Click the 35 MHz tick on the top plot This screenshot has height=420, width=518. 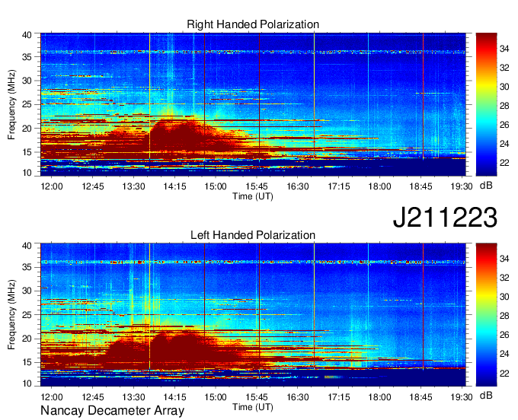click(27, 57)
